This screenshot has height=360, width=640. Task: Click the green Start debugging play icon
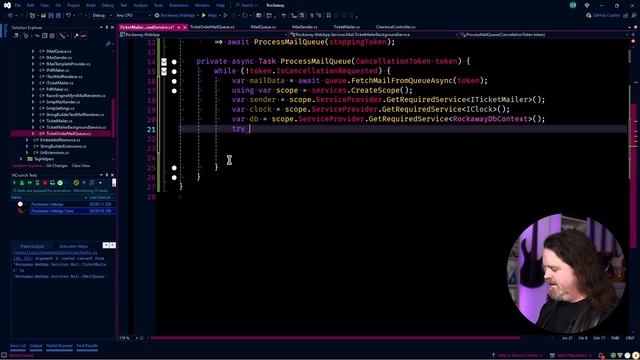pyautogui.click(x=204, y=16)
